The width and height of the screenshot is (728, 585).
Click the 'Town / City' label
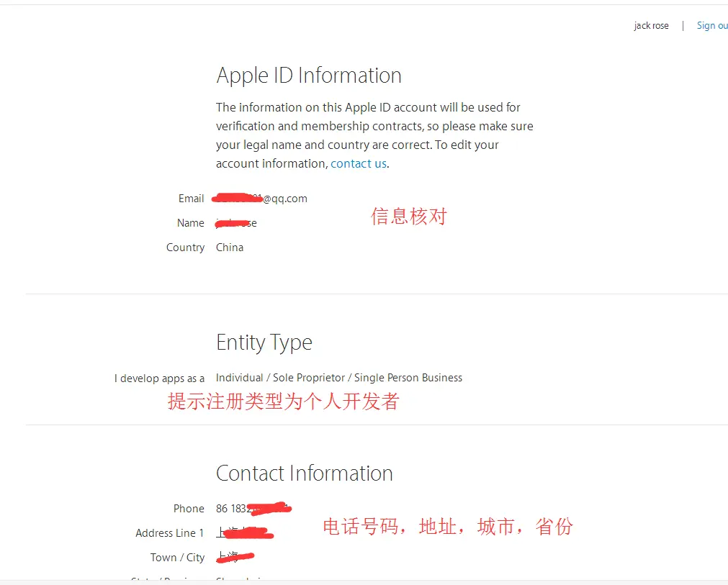[177, 558]
